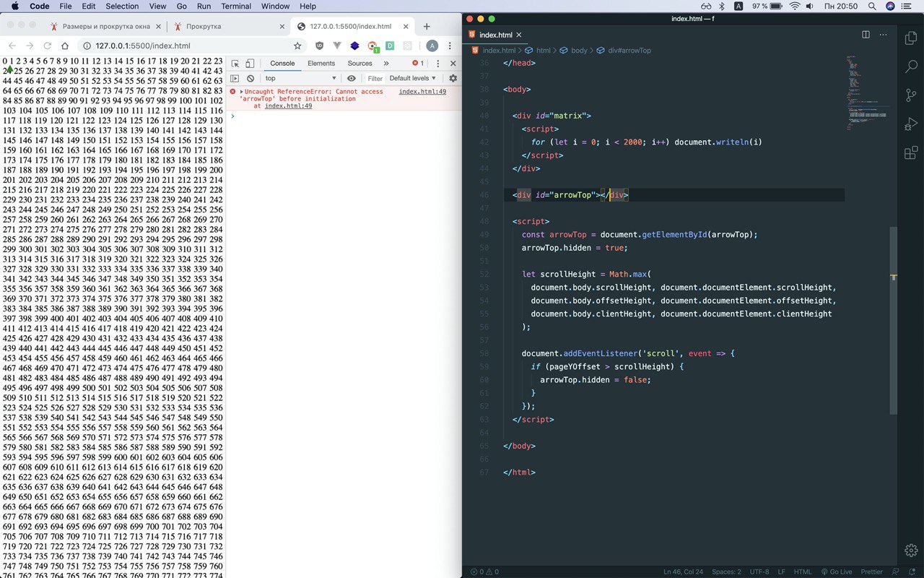Click the notifications bell in VS Code status bar
924x578 pixels.
(x=911, y=572)
